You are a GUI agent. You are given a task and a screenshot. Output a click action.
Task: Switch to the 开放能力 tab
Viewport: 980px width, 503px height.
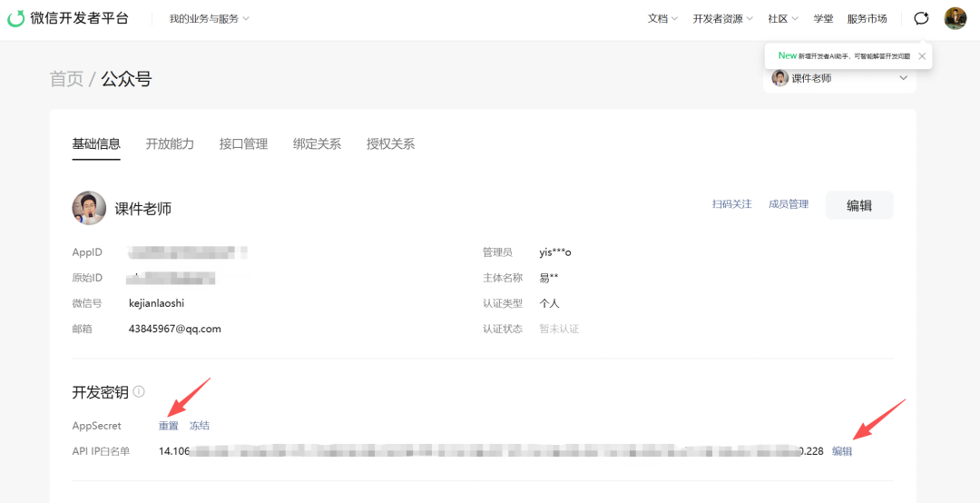coord(170,143)
